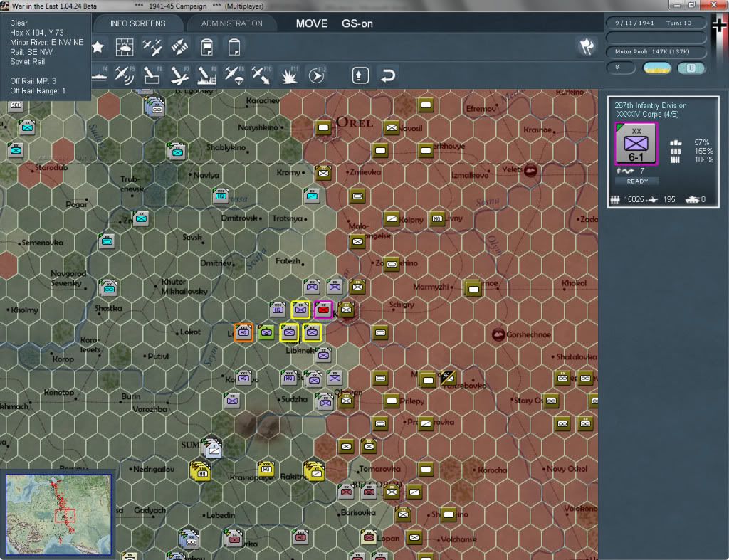Screen dimensions: 729x560
Task: Click the field showing number 8
Action: [x=621, y=68]
